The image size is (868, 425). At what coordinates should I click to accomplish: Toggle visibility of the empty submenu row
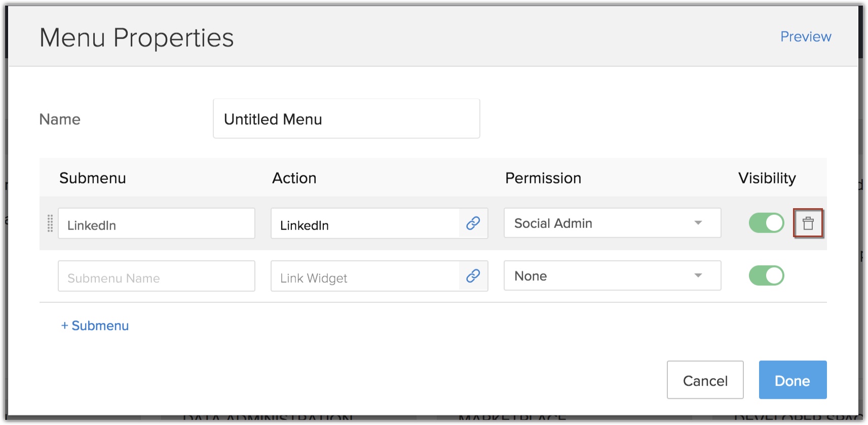click(766, 276)
